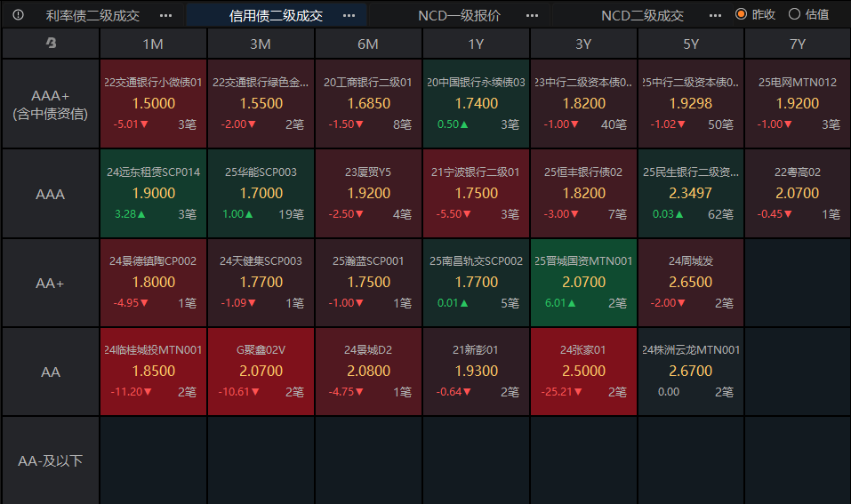Viewport: 851px width, 504px height.
Task: Click the 3Y column header
Action: (x=583, y=44)
